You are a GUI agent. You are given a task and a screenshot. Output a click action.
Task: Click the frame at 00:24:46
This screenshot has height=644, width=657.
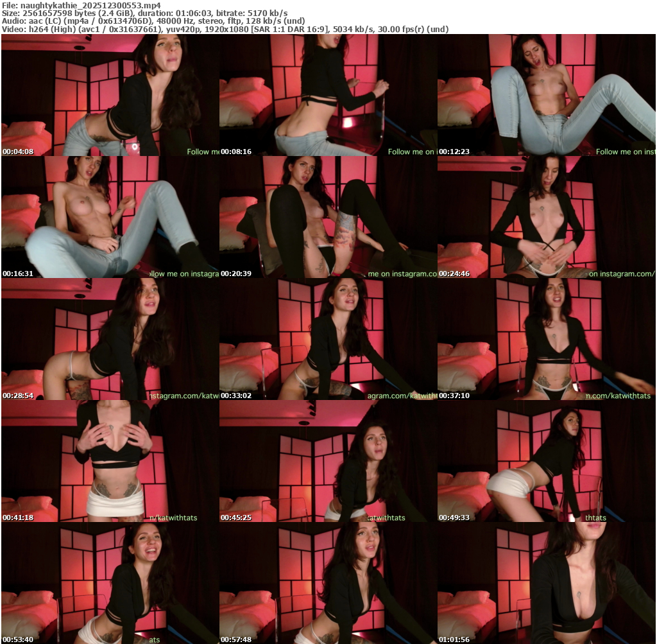[x=546, y=217]
